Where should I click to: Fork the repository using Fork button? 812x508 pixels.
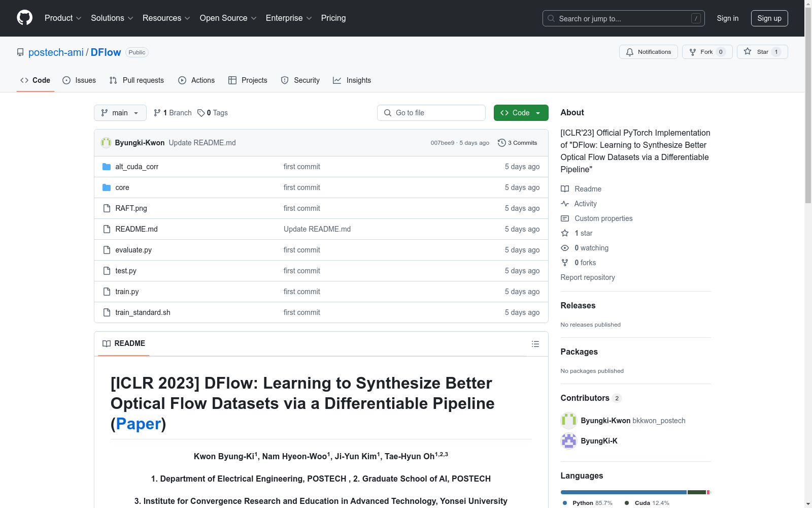[x=707, y=52]
